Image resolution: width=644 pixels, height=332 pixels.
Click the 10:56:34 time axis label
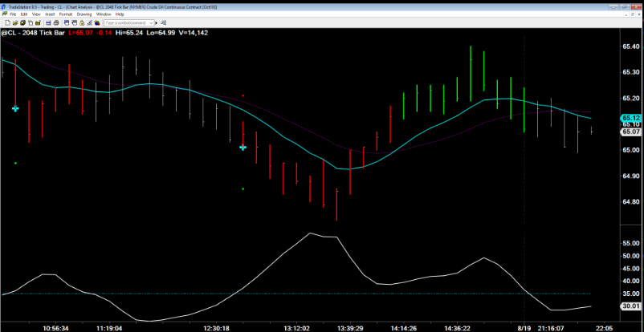pyautogui.click(x=56, y=328)
